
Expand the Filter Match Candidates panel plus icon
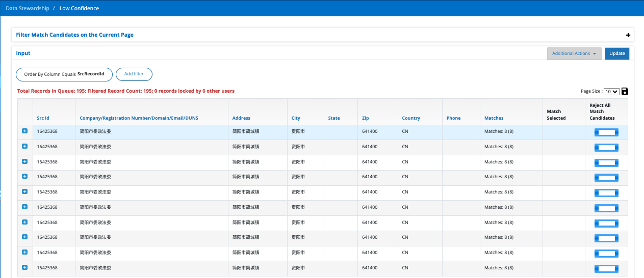628,35
